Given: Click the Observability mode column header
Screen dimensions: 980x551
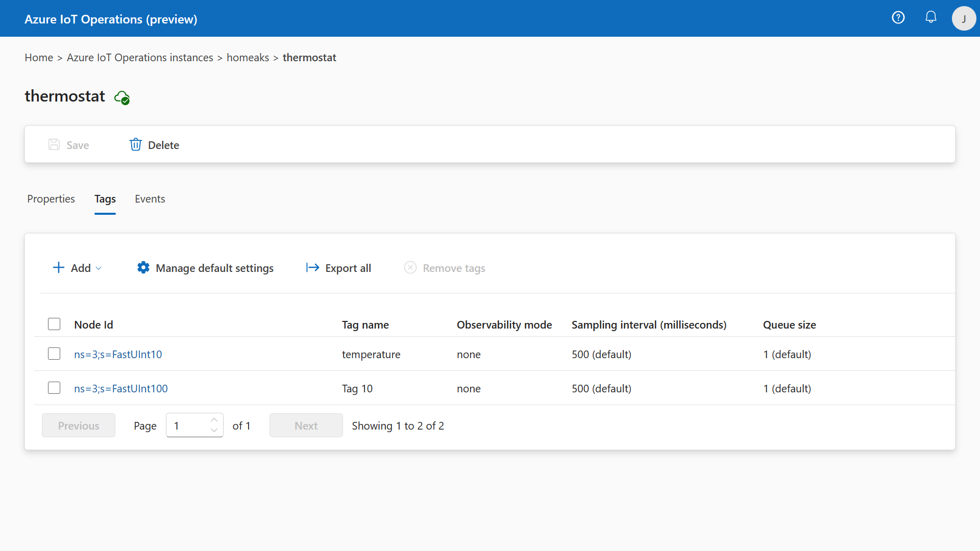Looking at the screenshot, I should (x=504, y=325).
